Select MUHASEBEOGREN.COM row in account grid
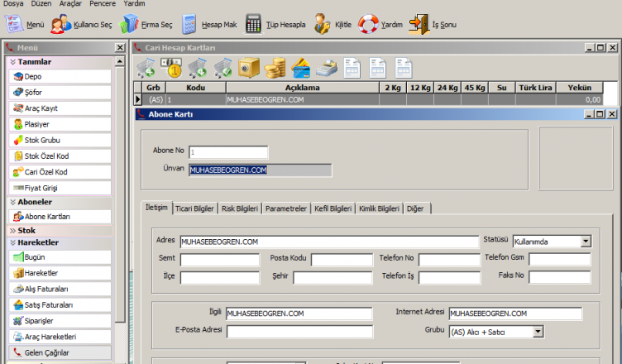The height and width of the screenshot is (364, 622). (368, 99)
